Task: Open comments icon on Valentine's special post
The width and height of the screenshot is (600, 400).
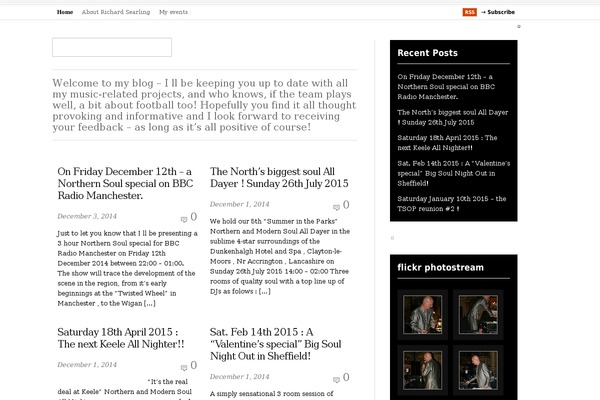Action: tap(336, 380)
